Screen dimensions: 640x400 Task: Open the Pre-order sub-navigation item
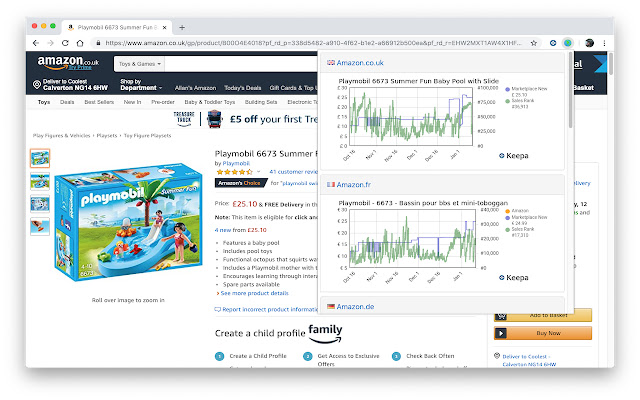tap(162, 102)
